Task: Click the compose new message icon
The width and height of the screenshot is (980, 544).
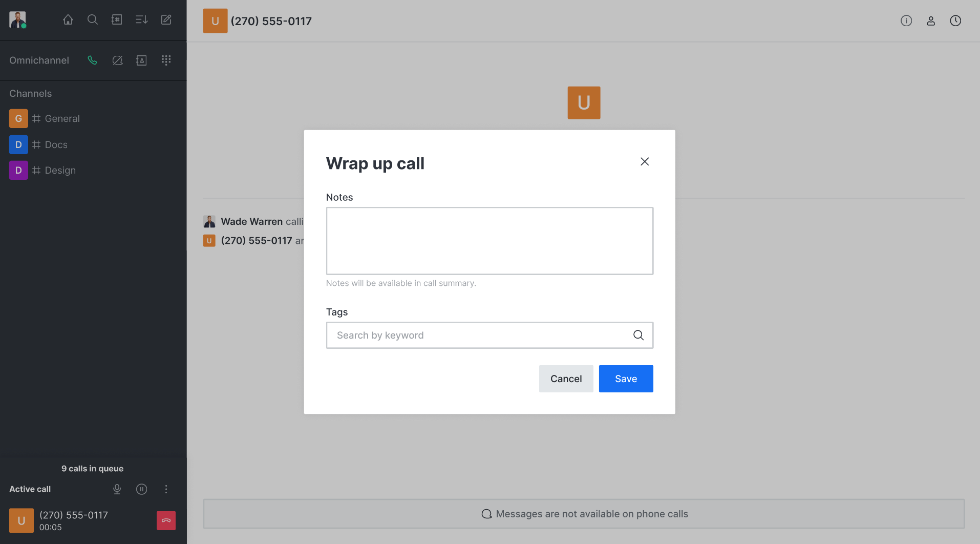Action: click(166, 20)
